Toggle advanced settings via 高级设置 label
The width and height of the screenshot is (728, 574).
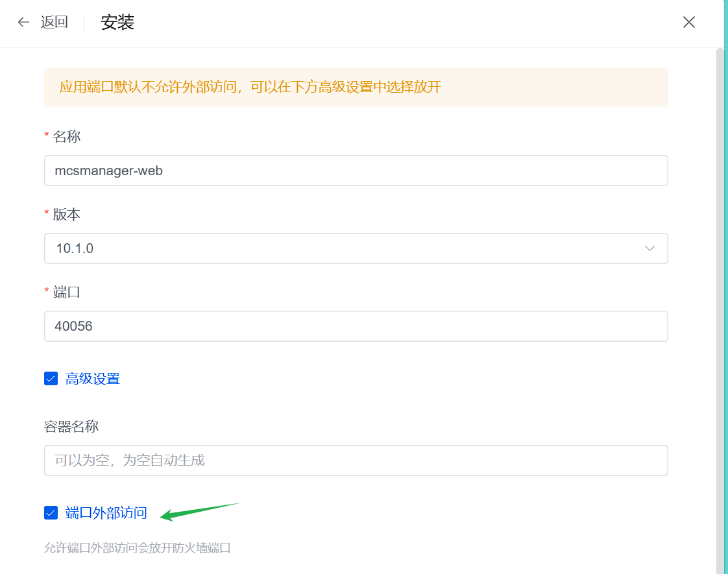(x=93, y=379)
